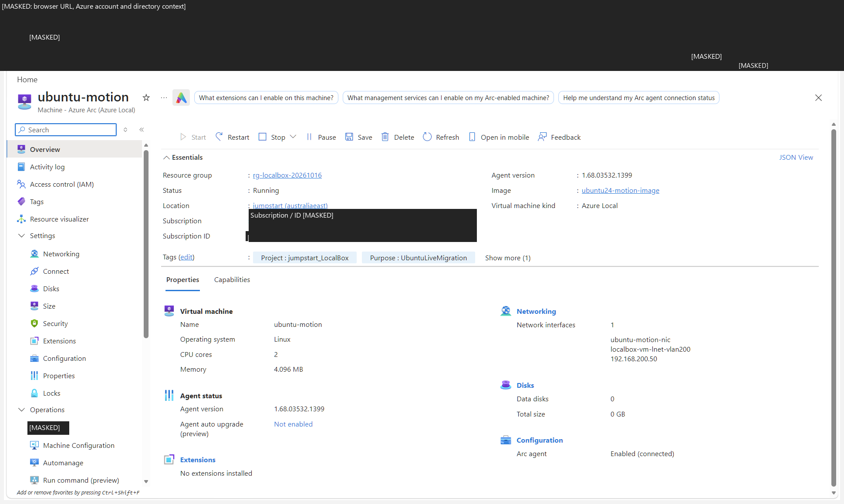Expand the Stop dropdown arrow
This screenshot has width=844, height=504.
(x=293, y=137)
